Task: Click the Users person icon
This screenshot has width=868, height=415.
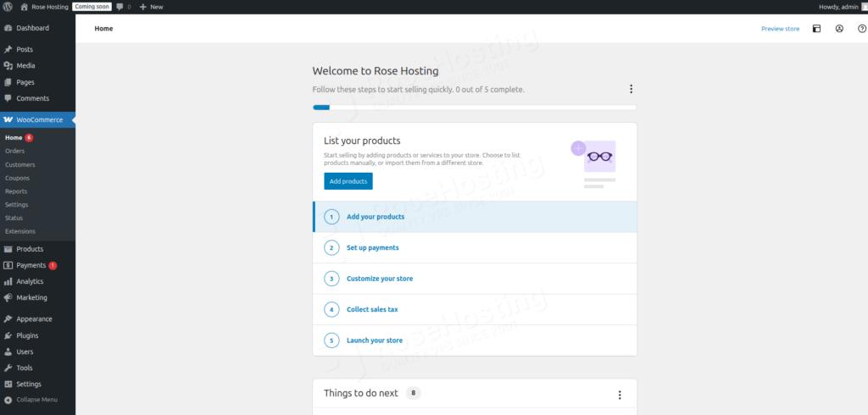Action: pos(8,352)
